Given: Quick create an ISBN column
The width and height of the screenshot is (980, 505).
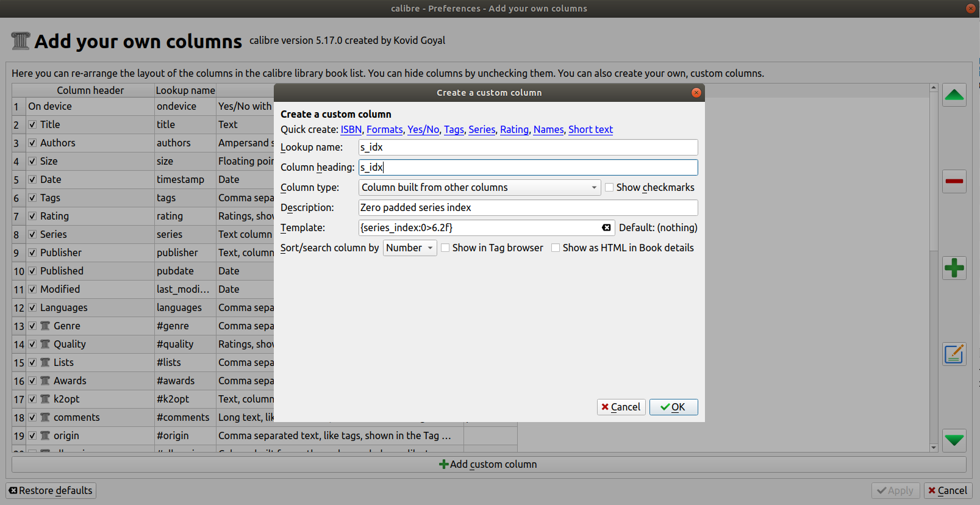Looking at the screenshot, I should click(x=351, y=129).
